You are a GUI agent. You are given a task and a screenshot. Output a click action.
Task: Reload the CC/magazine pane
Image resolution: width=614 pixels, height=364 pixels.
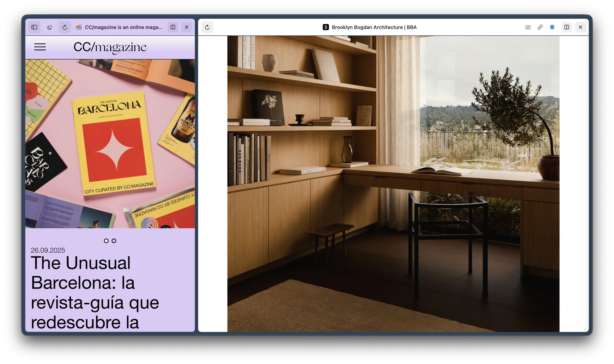65,27
